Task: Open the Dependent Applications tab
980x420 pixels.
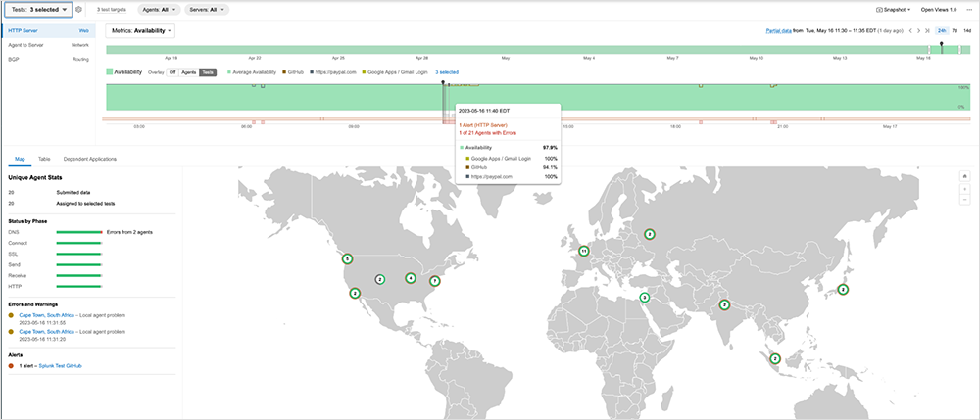Action: point(90,158)
